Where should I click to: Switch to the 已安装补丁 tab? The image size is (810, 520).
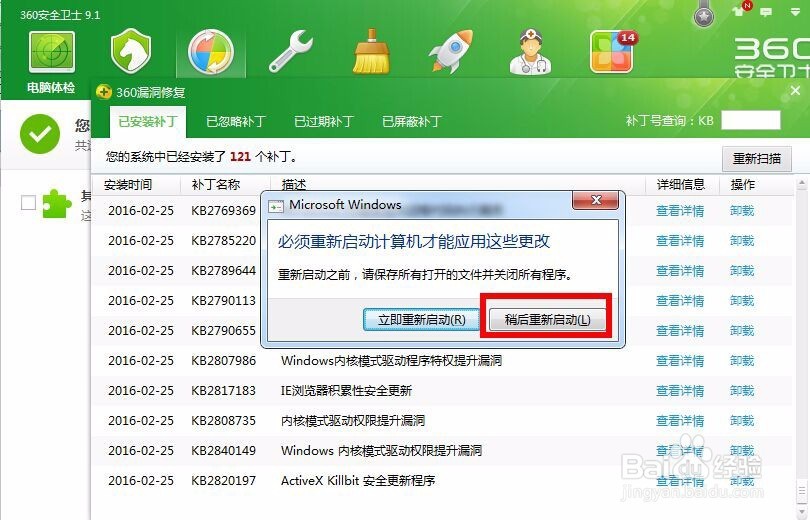pyautogui.click(x=148, y=121)
